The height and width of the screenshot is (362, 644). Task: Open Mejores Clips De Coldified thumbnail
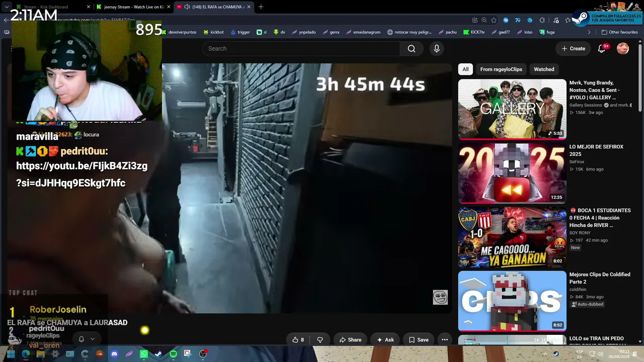pyautogui.click(x=512, y=301)
